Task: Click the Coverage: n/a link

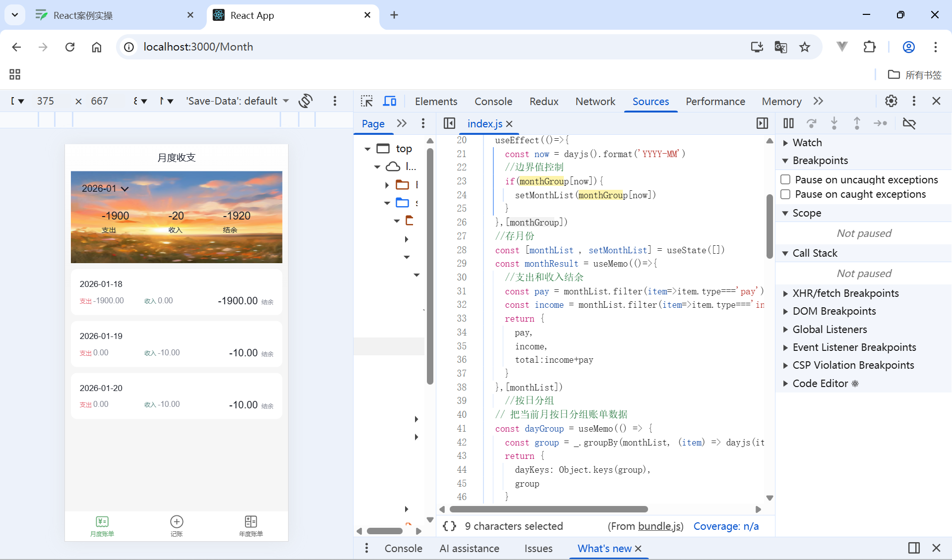Action: click(x=725, y=526)
